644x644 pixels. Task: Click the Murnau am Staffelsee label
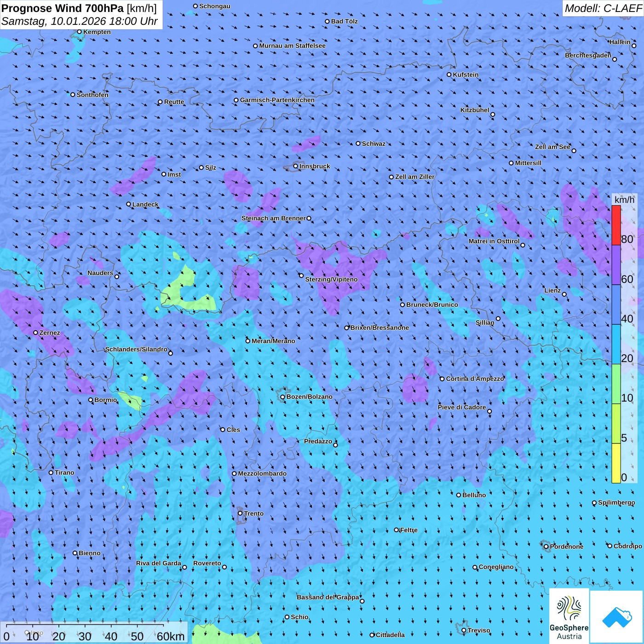tap(293, 46)
